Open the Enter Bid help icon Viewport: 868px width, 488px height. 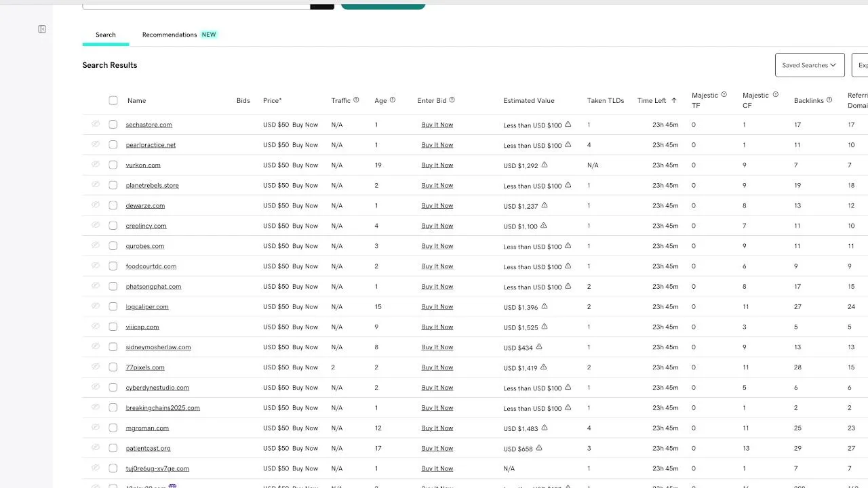452,100
